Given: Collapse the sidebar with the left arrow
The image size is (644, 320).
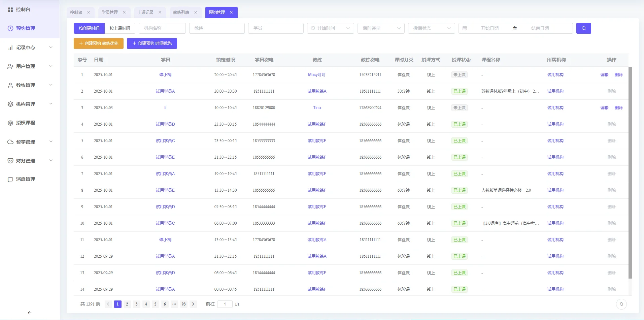Looking at the screenshot, I should point(30,313).
